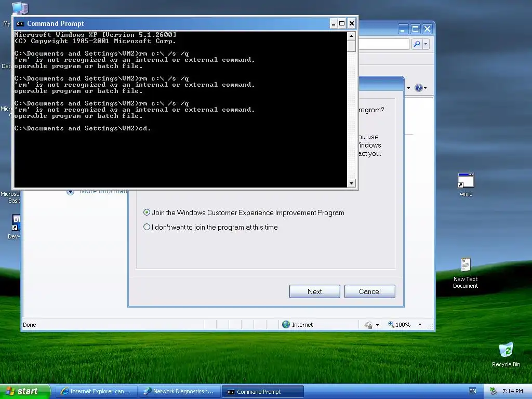Close the Command Prompt window
The image size is (532, 399).
(x=352, y=23)
